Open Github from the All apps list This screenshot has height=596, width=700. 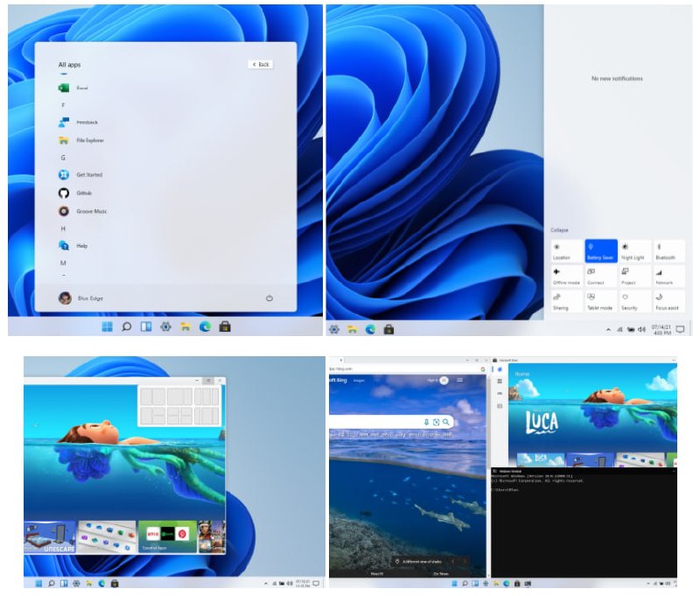point(75,193)
